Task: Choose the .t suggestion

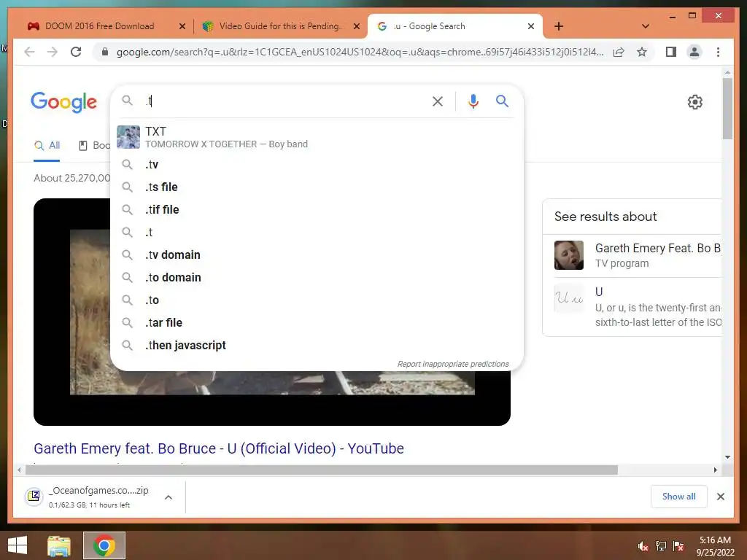Action: click(317, 233)
